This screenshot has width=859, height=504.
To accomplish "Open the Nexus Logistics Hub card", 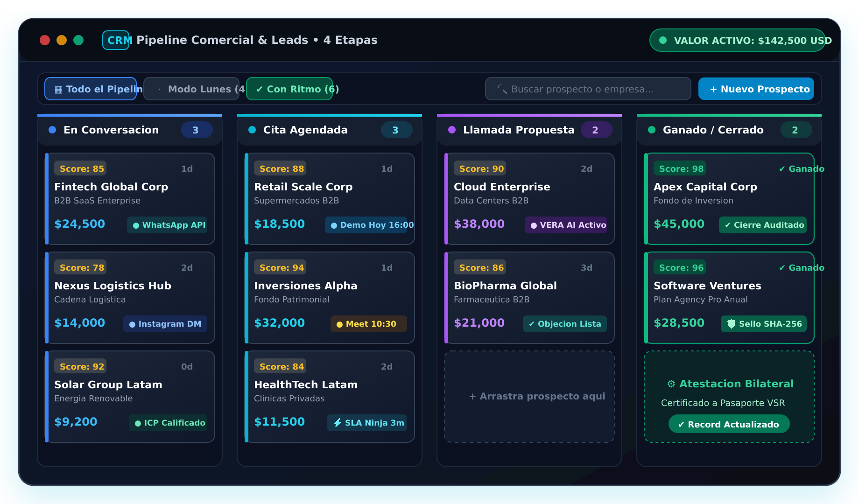I will (x=130, y=298).
